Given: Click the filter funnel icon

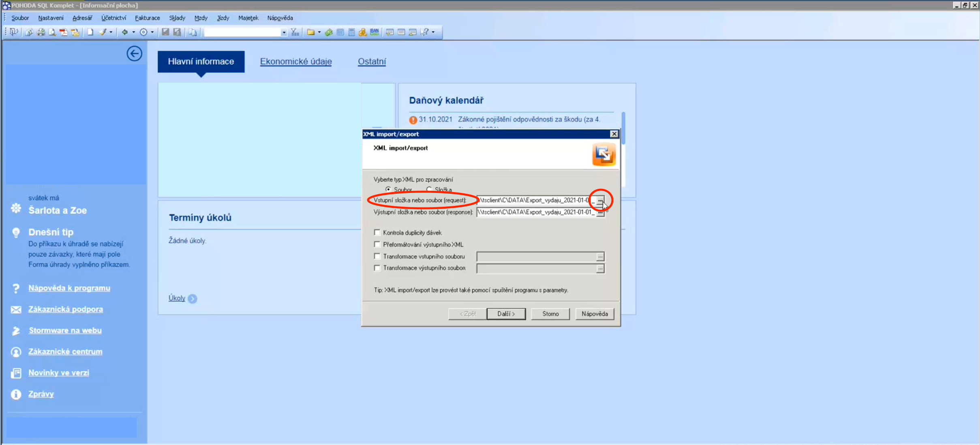Looking at the screenshot, I should coord(295,32).
